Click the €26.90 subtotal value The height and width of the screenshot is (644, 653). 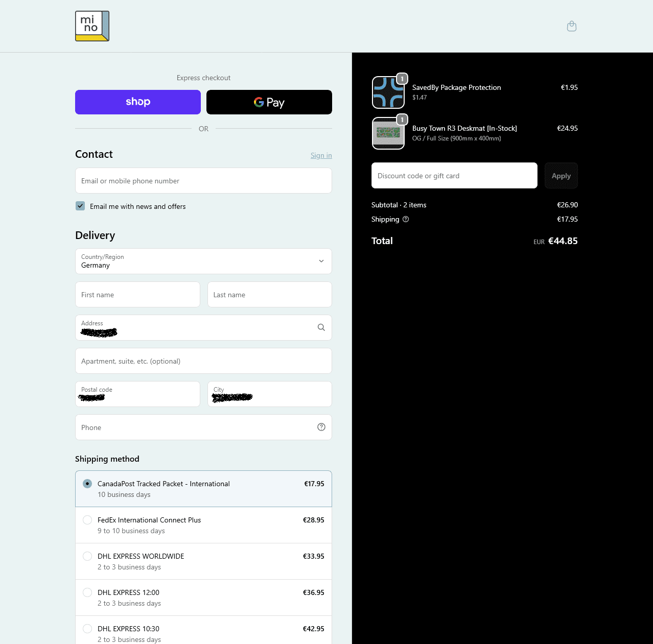[x=568, y=205]
